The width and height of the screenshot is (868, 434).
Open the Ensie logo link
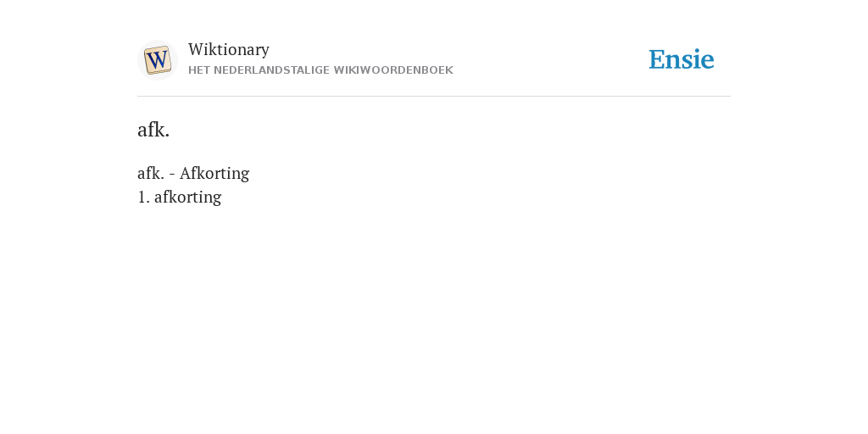682,59
